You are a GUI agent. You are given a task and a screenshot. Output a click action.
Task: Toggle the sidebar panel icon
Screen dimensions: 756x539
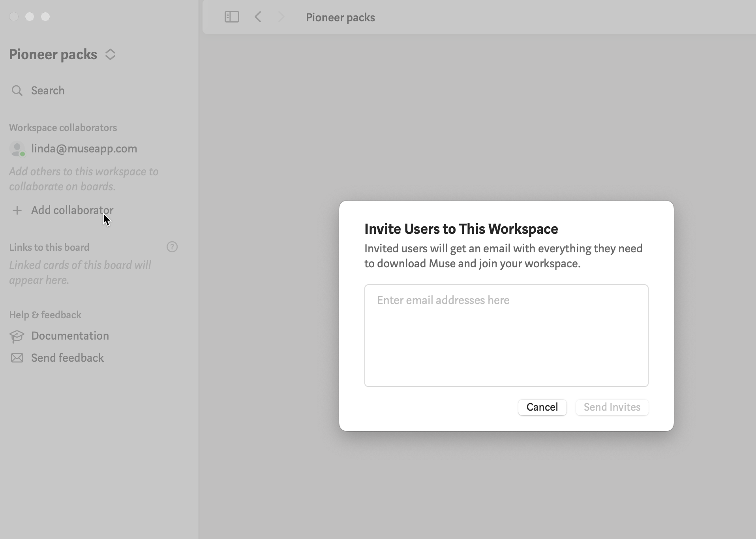(x=232, y=17)
